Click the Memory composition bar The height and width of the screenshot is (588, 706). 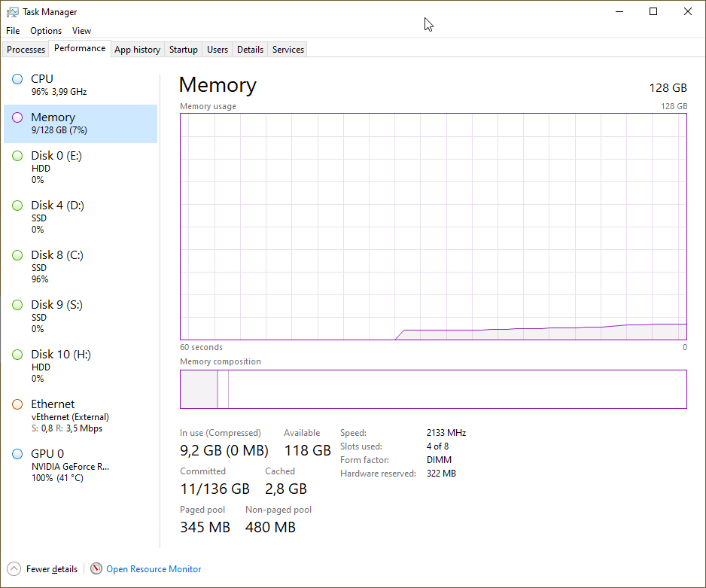[x=433, y=389]
